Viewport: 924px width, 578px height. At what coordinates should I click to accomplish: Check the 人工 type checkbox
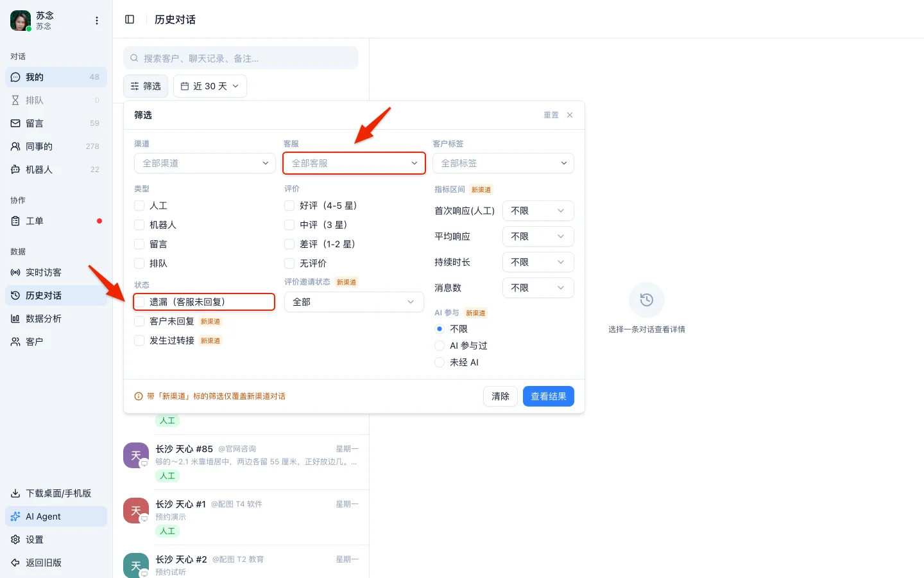[x=139, y=206]
